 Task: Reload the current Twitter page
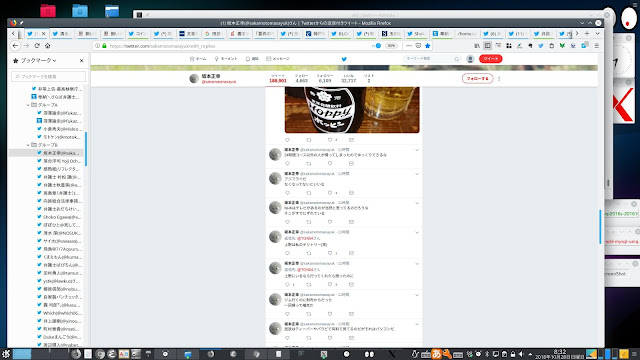[x=37, y=46]
